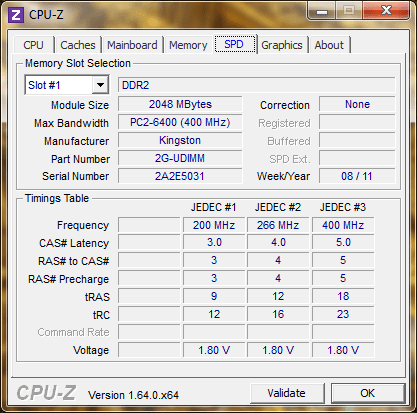Expand the Slot #1 dropdown arrow
Screen dimensions: 417x413
click(100, 85)
